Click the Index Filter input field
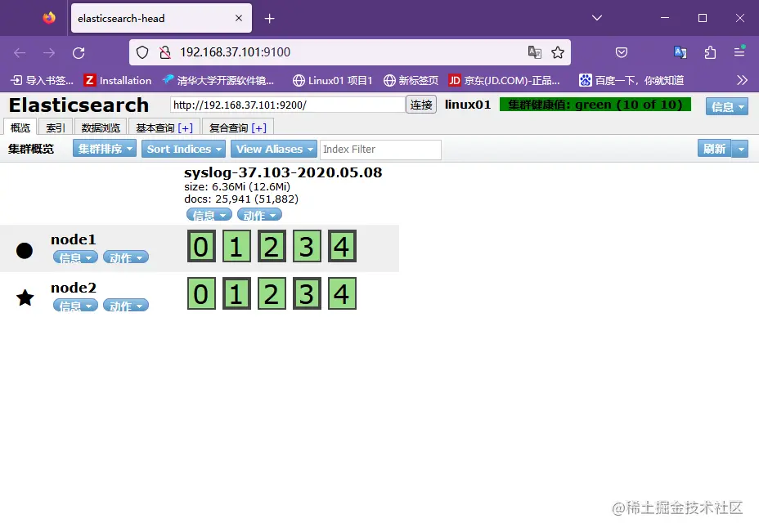 click(x=380, y=150)
